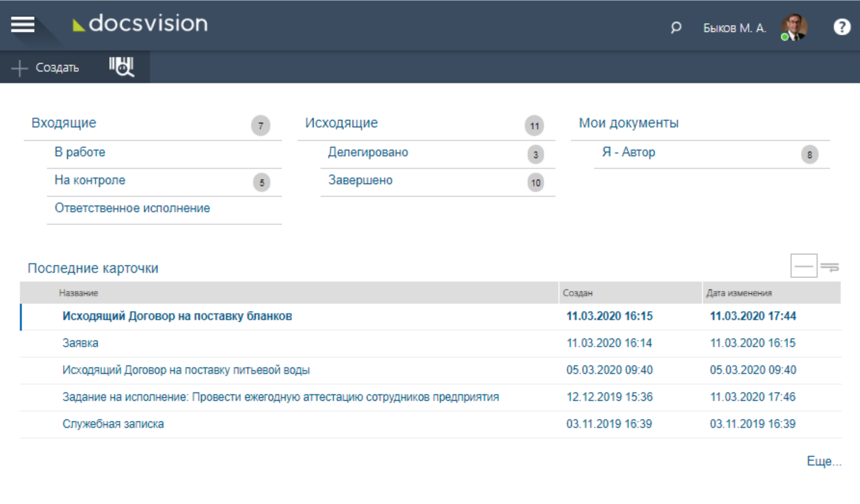860x504 pixels.
Task: Toggle text wrap view icon
Action: pos(830,266)
